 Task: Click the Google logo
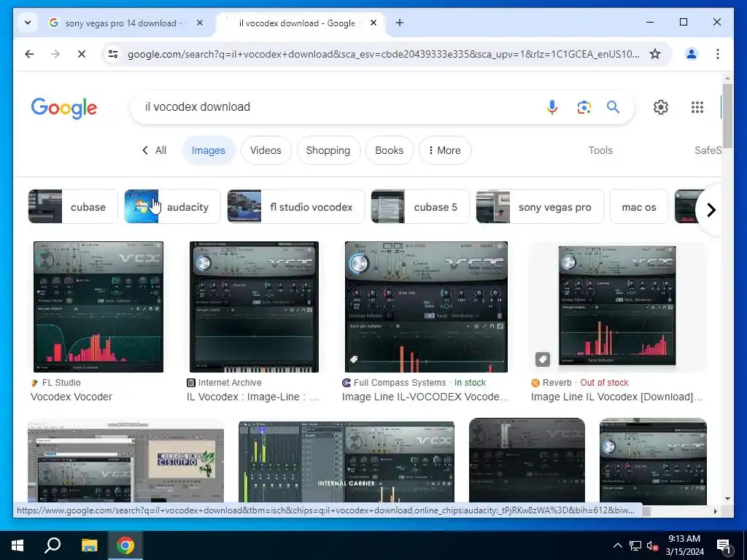click(64, 108)
